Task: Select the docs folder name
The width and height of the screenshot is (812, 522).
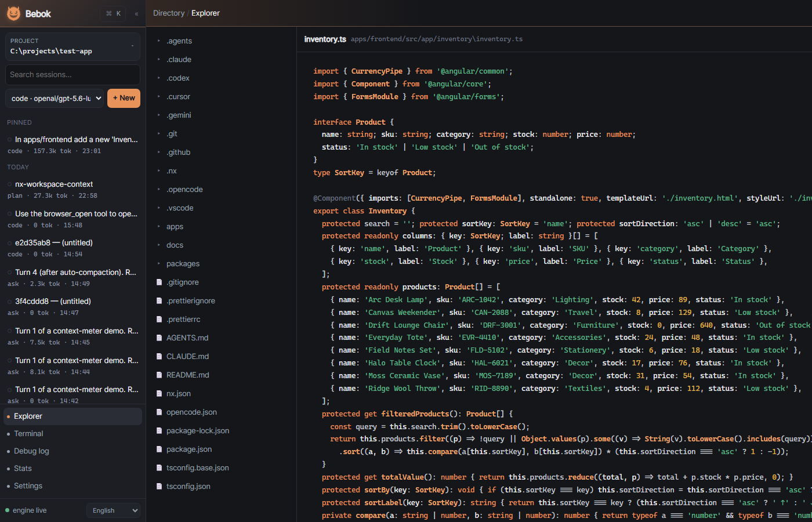Action: tap(175, 245)
